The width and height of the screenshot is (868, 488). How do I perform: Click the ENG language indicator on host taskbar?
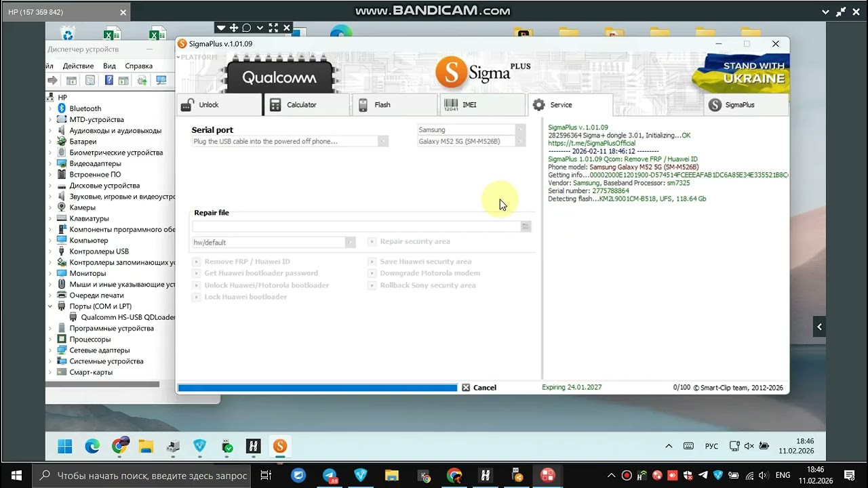(x=783, y=475)
